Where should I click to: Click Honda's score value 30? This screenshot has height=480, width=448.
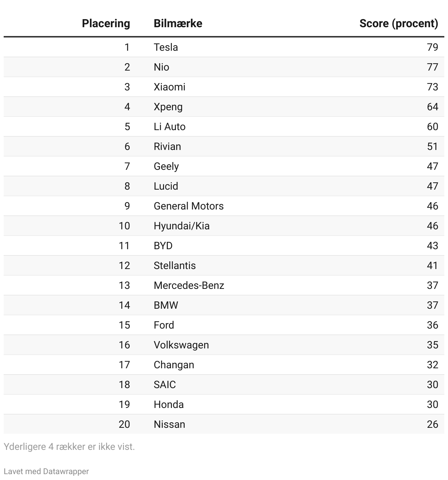[432, 404]
